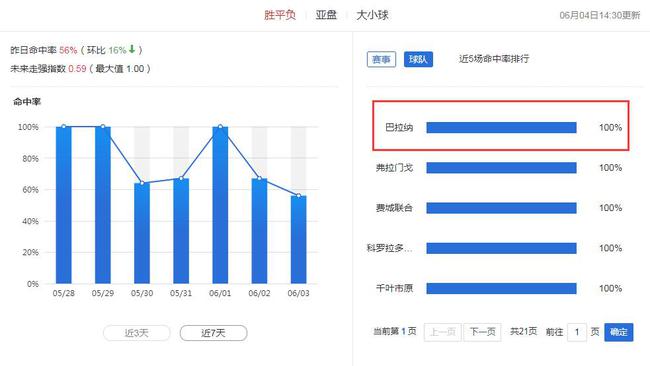Open the 亚盘 tab
This screenshot has height=366, width=650.
tap(326, 15)
